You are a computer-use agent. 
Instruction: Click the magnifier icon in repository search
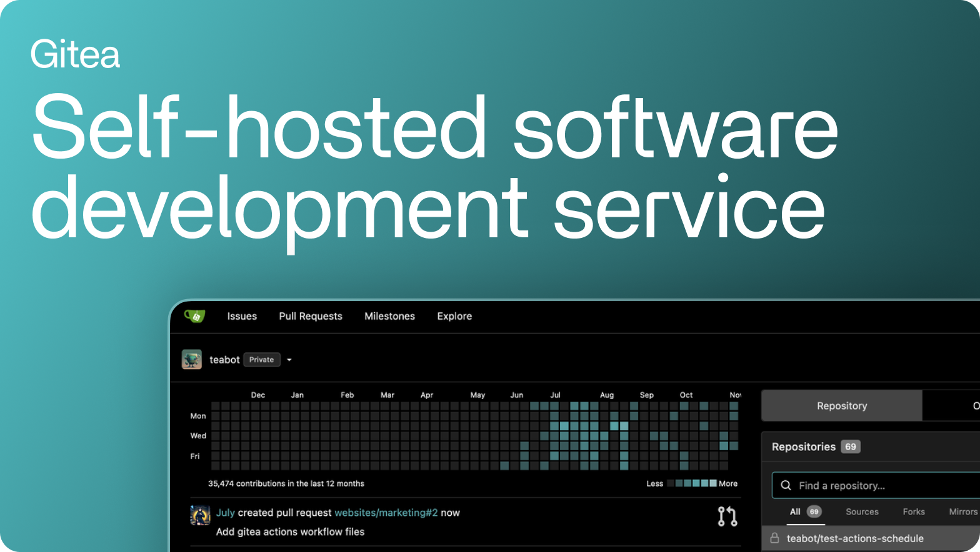[x=786, y=485]
